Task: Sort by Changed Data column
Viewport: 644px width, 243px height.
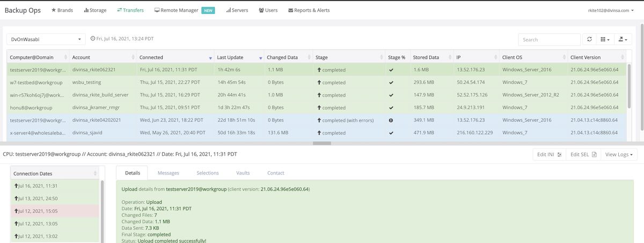Action: 289,57
